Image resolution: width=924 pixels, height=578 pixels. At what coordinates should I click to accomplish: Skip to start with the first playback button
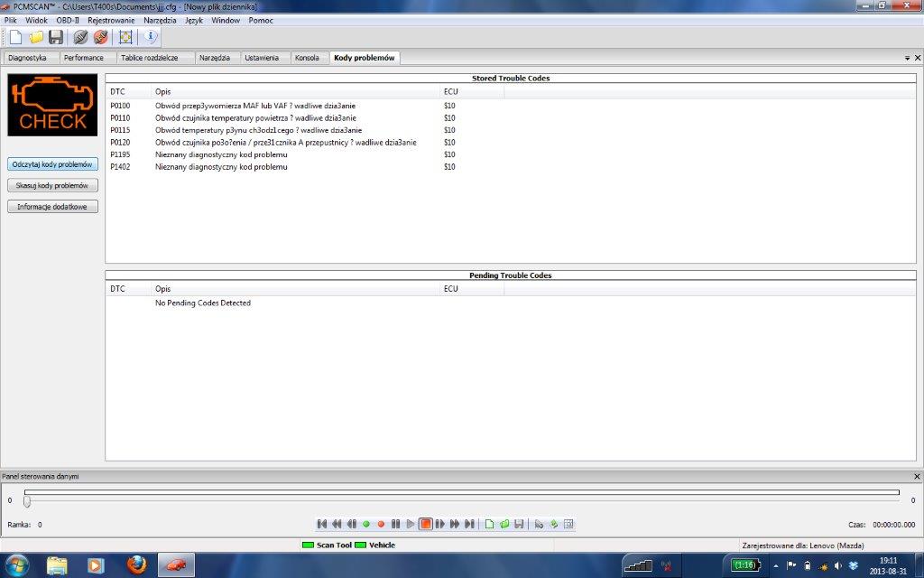pos(322,524)
